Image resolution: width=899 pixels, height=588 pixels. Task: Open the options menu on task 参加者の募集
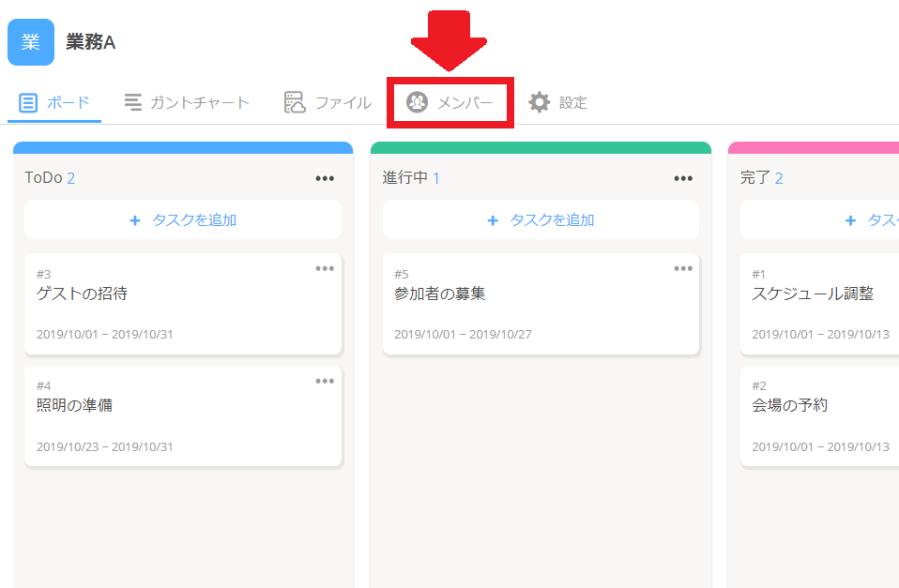point(682,268)
